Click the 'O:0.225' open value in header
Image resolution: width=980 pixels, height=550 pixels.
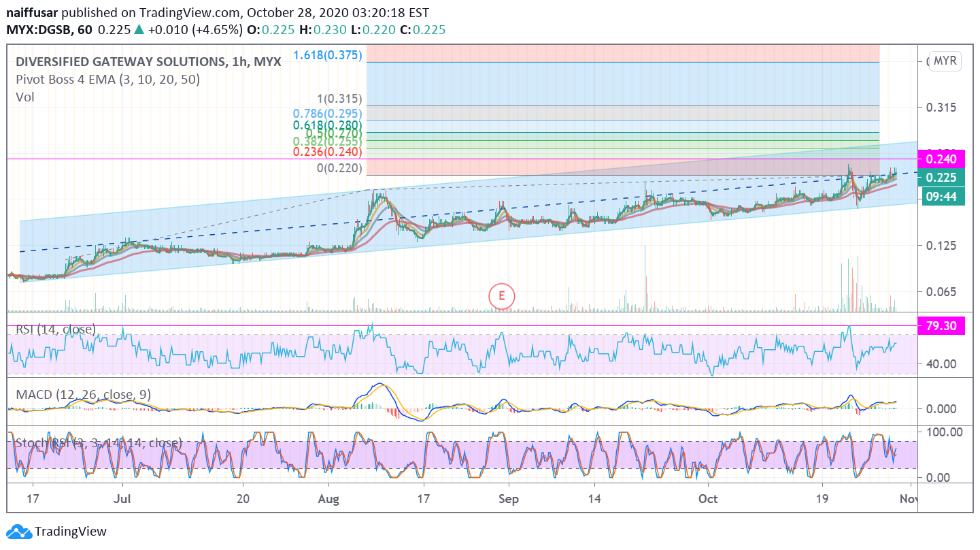click(x=270, y=30)
